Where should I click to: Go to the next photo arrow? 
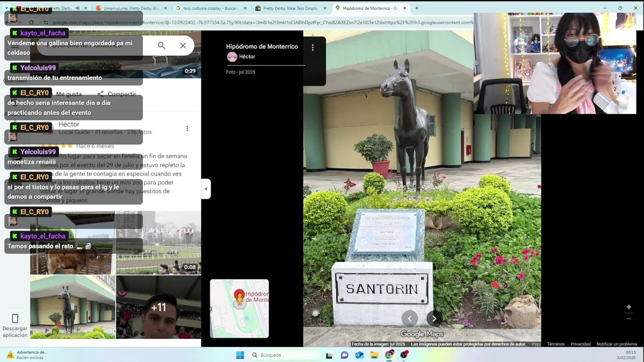pos(434,318)
